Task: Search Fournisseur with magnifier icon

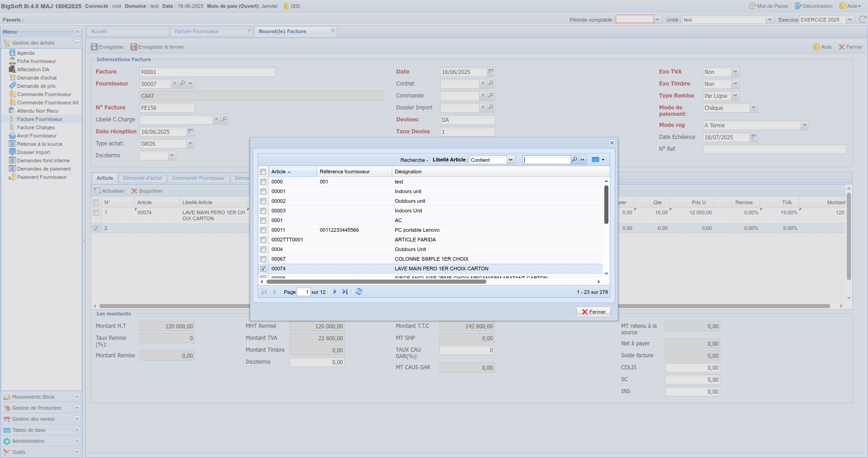Action: click(x=183, y=83)
